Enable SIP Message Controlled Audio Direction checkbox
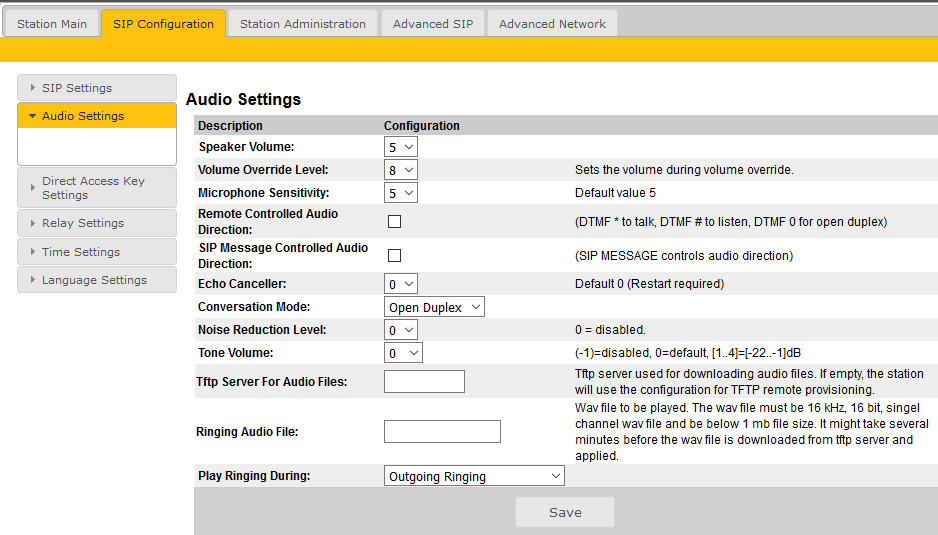938x535 pixels. [394, 256]
